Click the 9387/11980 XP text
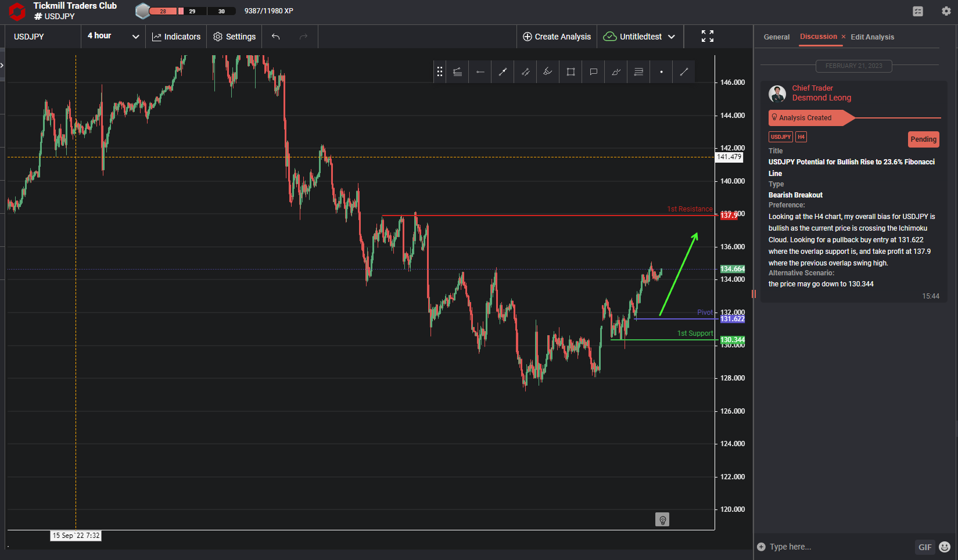 click(268, 11)
